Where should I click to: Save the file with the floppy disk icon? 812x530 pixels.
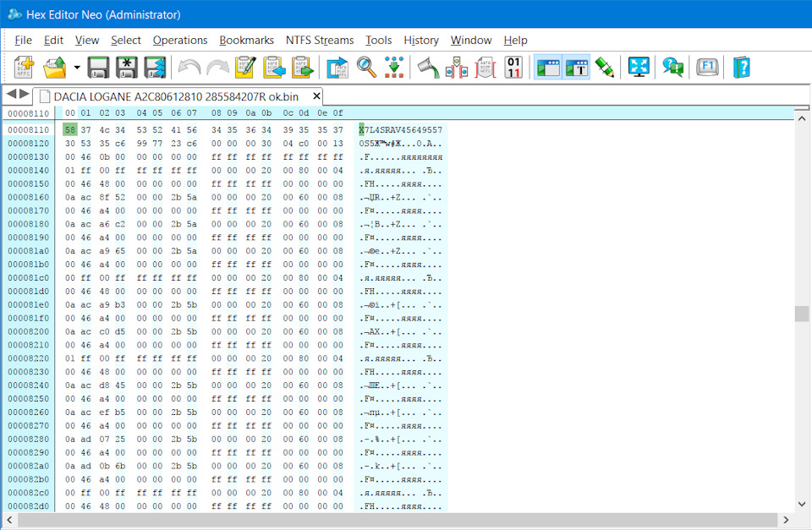(x=98, y=68)
